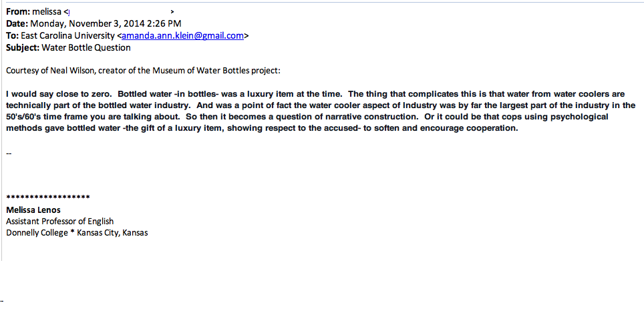The image size is (644, 329).
Task: Click the "To:" header label
Action: (x=13, y=36)
